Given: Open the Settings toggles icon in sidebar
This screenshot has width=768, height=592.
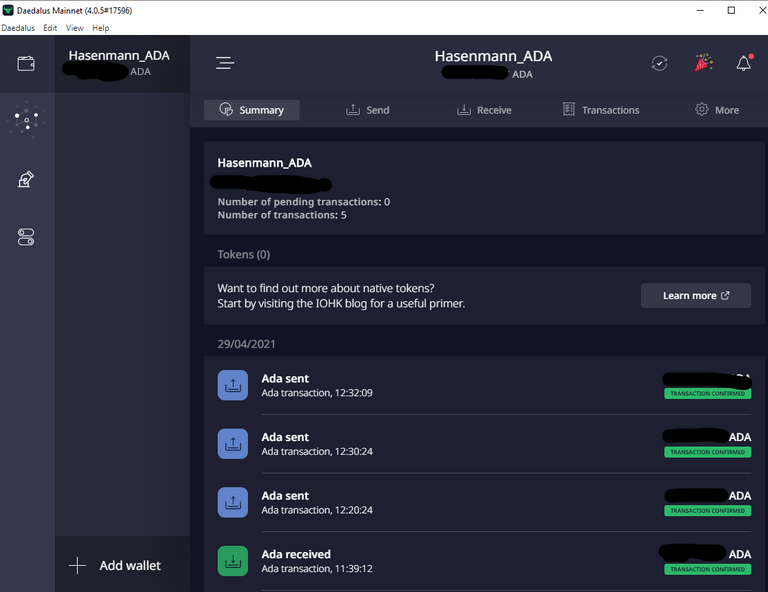Looking at the screenshot, I should pos(26,237).
